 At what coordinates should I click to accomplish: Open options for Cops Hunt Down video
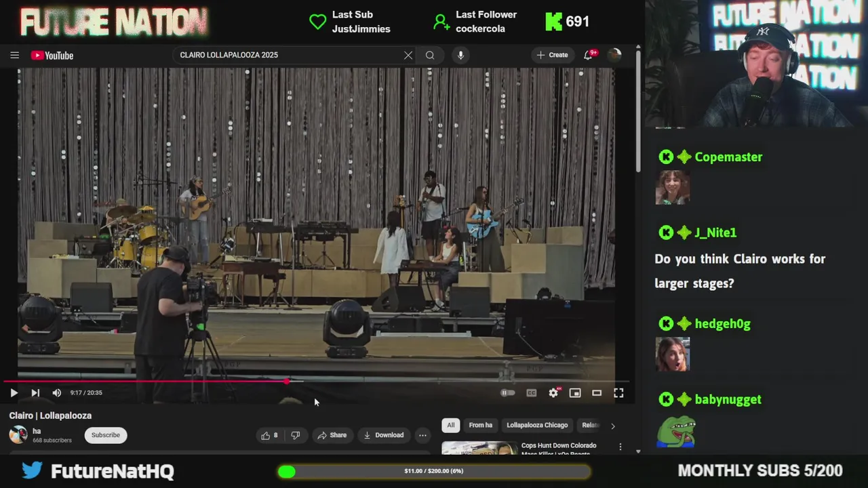click(x=620, y=447)
